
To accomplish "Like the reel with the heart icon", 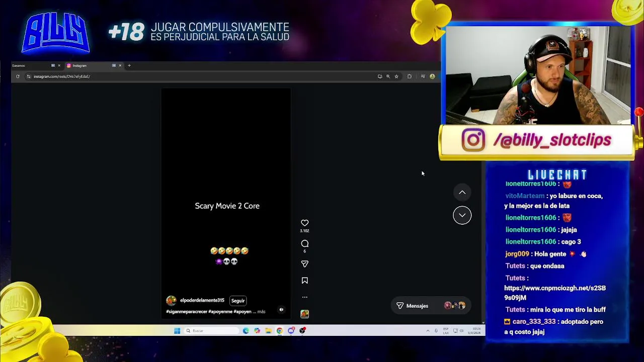I will point(304,223).
